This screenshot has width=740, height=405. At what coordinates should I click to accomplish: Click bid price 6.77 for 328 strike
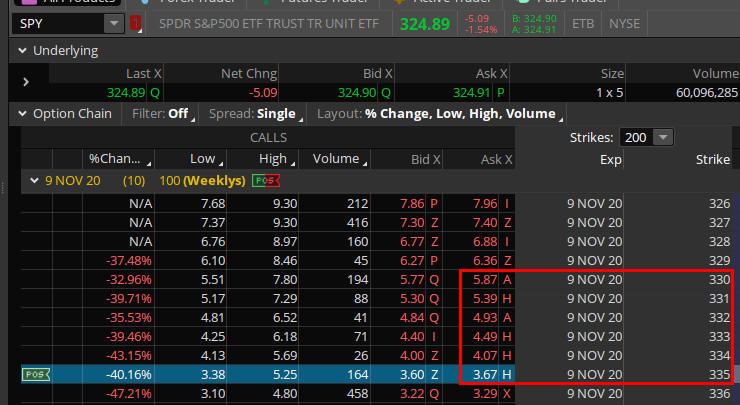tap(412, 242)
